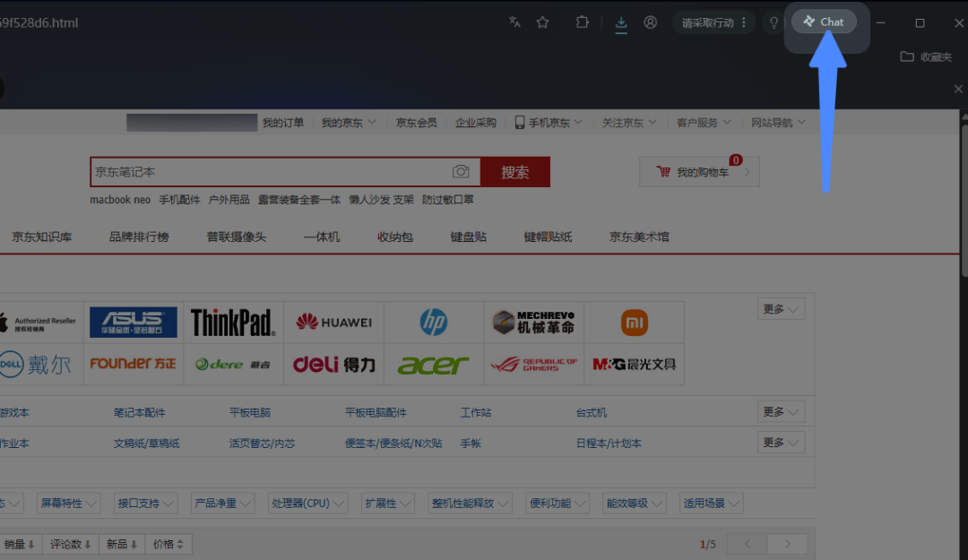Open the 屏幕特性 filter dropdown

tap(68, 504)
